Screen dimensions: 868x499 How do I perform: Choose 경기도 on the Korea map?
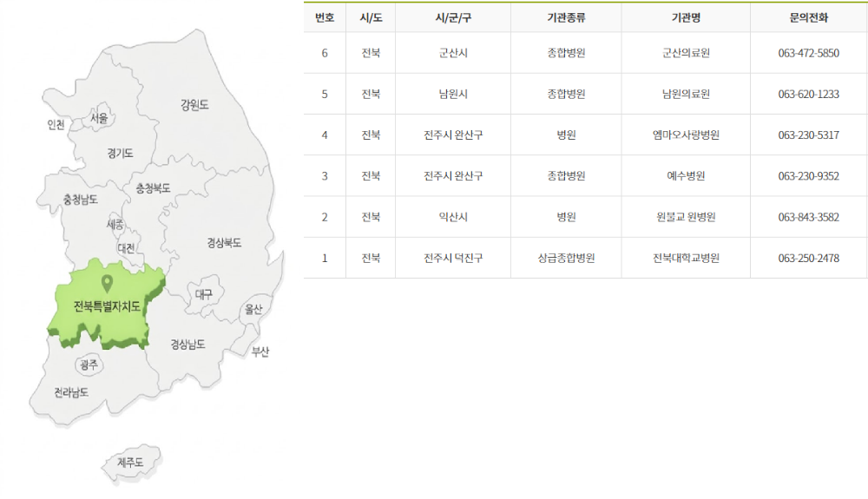click(x=120, y=154)
